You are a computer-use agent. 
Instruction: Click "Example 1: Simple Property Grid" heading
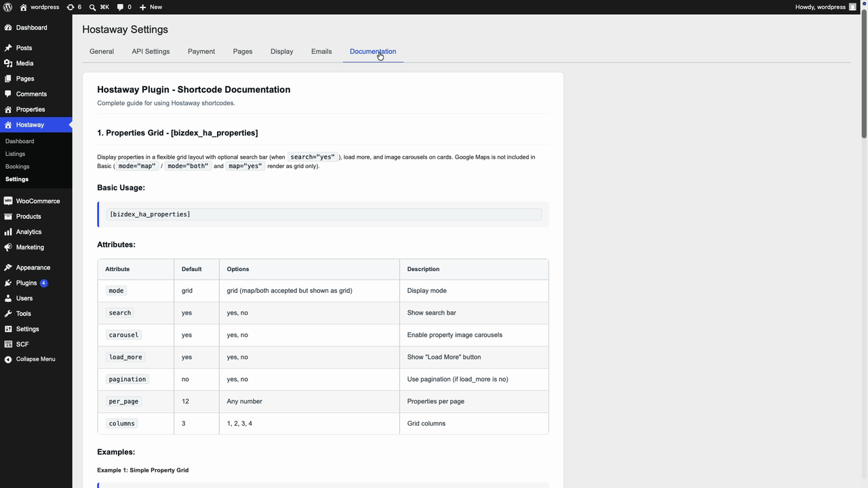(x=143, y=470)
